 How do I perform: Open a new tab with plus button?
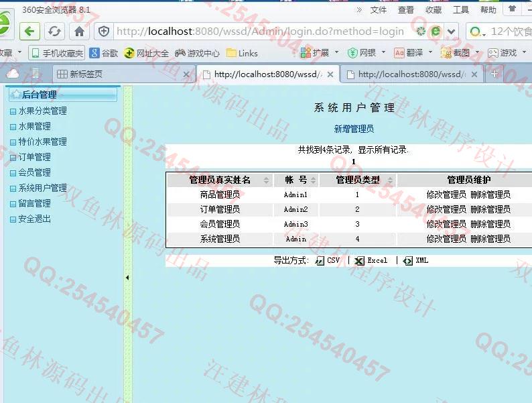point(494,74)
